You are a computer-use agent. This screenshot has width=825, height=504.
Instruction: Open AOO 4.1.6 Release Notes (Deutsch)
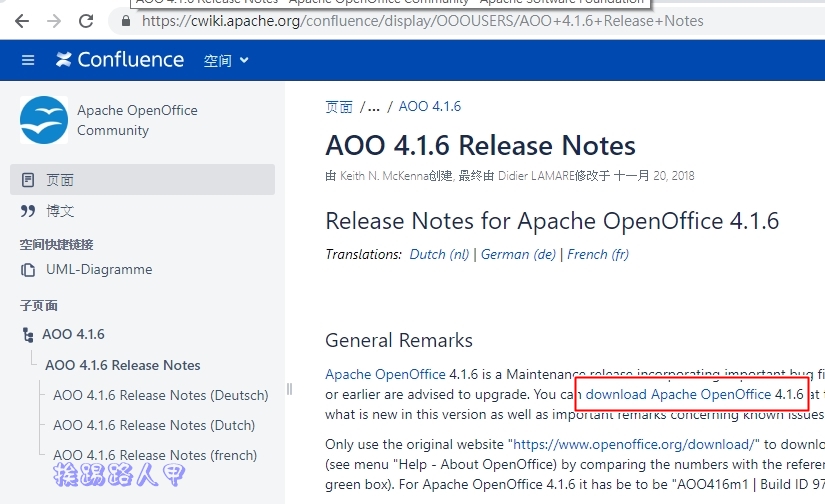click(160, 395)
